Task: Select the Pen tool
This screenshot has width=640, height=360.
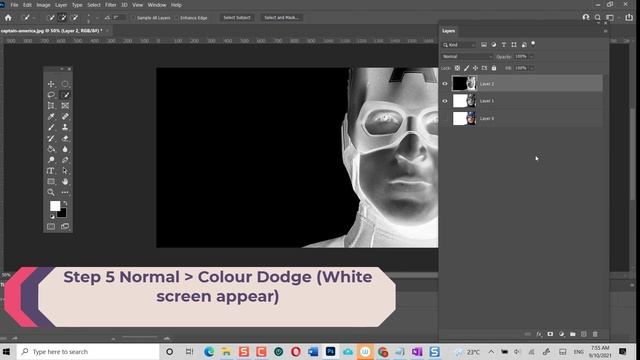Action: tap(65, 160)
